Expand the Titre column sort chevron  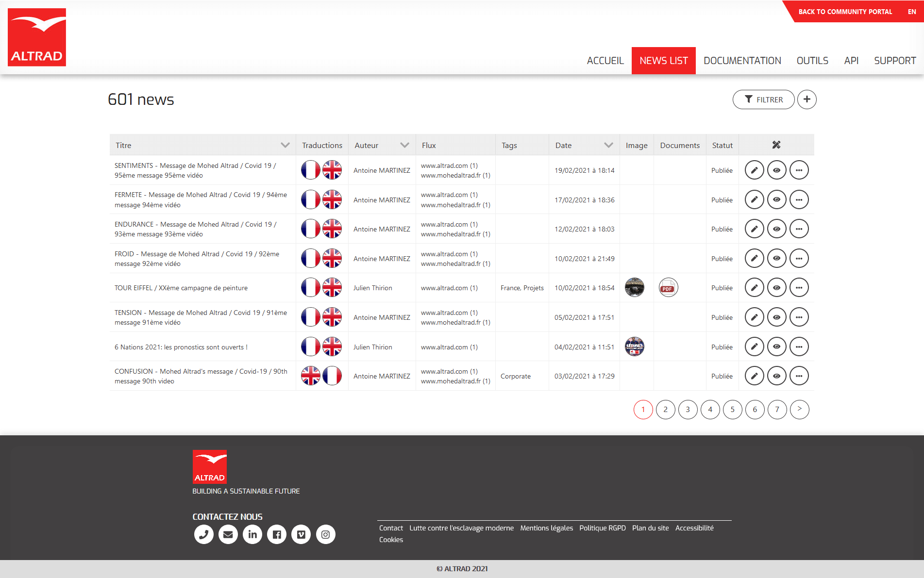coord(285,145)
